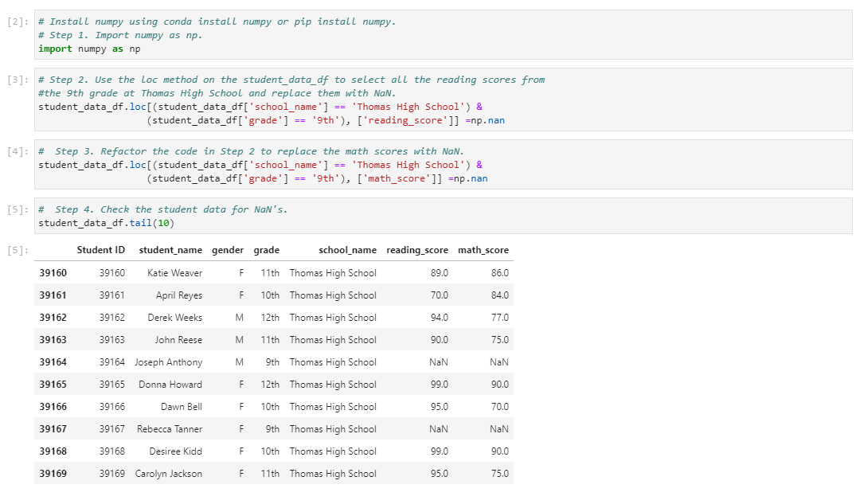Click the bold row index 39169
Screen dimensions: 864x504
point(53,474)
